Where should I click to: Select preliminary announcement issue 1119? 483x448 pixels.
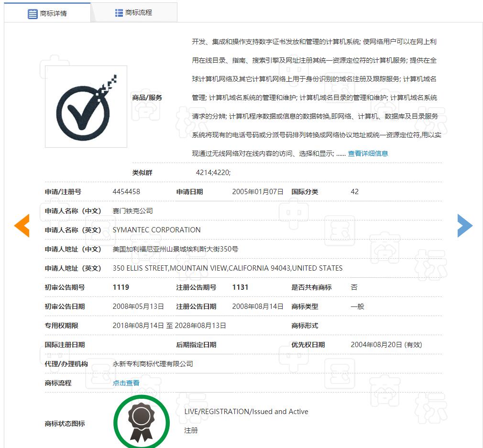[121, 287]
